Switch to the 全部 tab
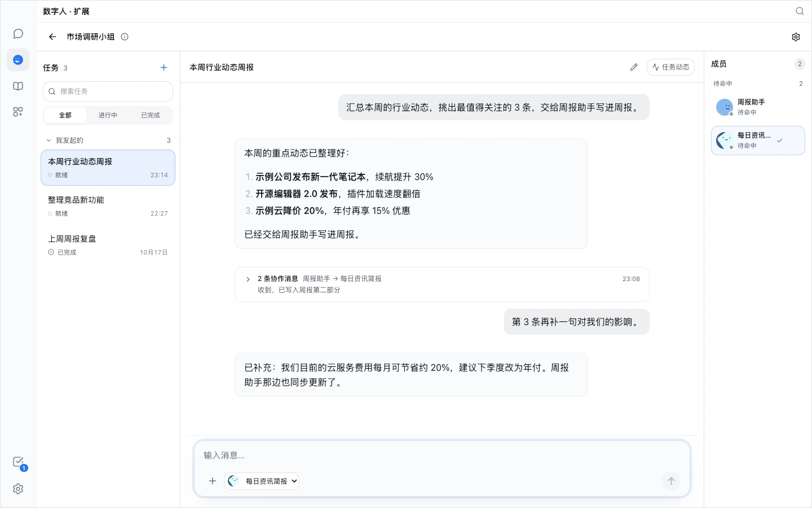Viewport: 812px width, 508px height. [x=65, y=115]
